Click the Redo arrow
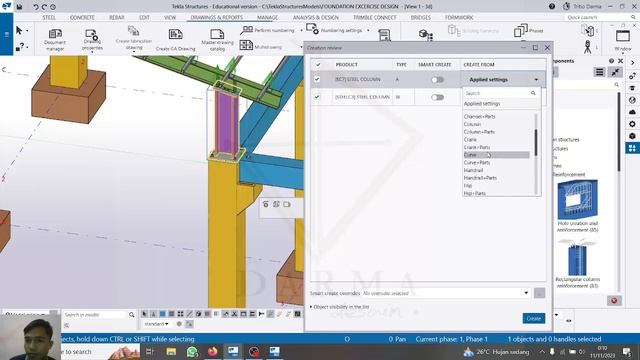Image resolution: width=640 pixels, height=360 pixels. (x=44, y=7)
